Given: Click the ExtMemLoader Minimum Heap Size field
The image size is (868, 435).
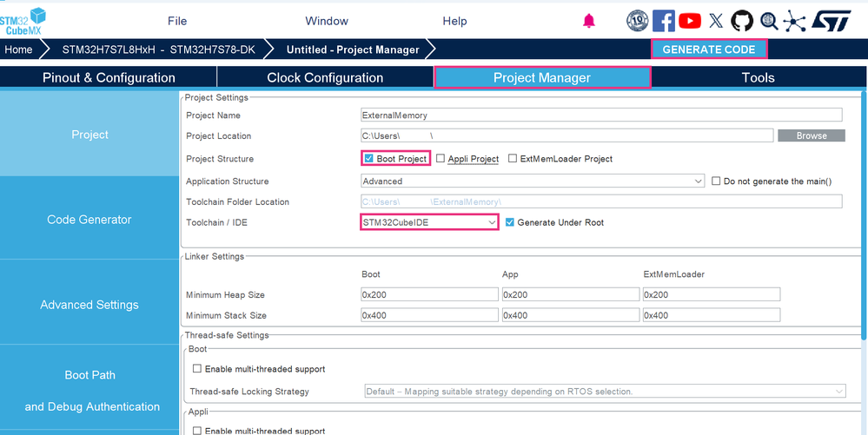Looking at the screenshot, I should 712,294.
